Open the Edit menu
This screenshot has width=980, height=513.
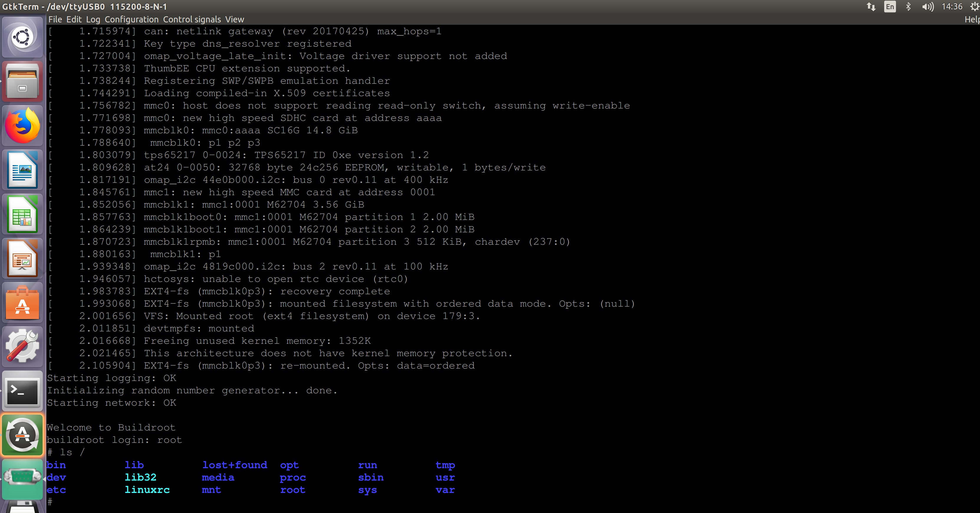click(x=74, y=19)
